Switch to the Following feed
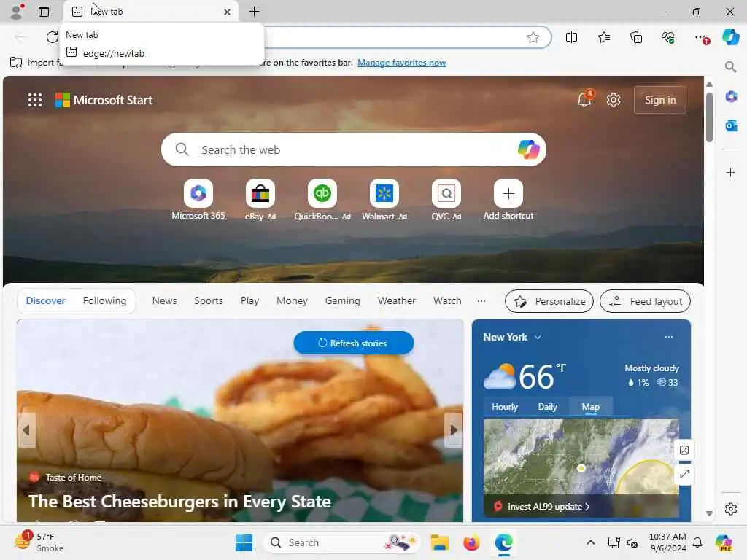747x560 pixels. (x=104, y=301)
